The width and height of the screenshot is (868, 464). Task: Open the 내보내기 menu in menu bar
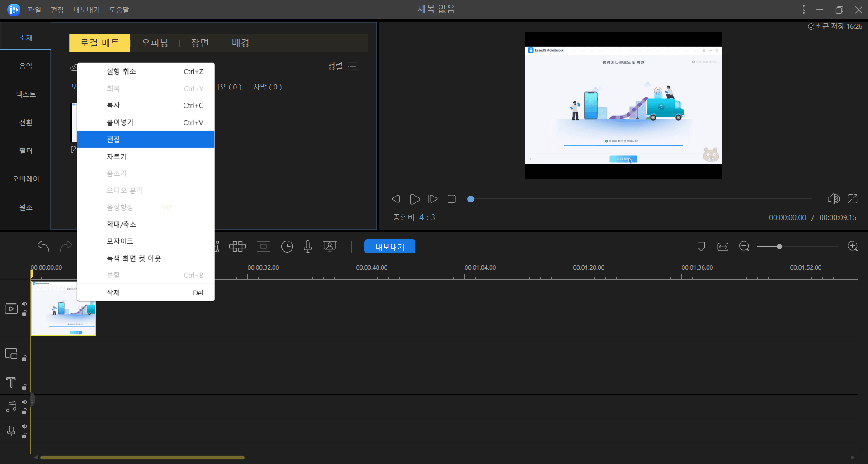86,10
